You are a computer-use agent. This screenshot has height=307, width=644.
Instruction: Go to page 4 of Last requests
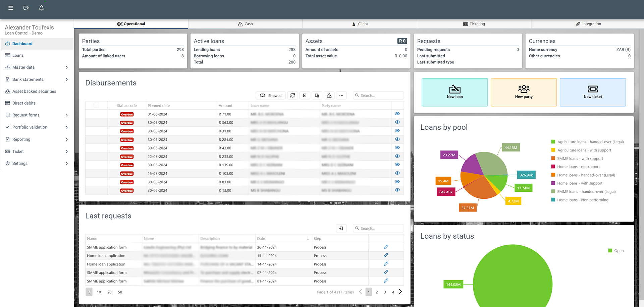393,292
